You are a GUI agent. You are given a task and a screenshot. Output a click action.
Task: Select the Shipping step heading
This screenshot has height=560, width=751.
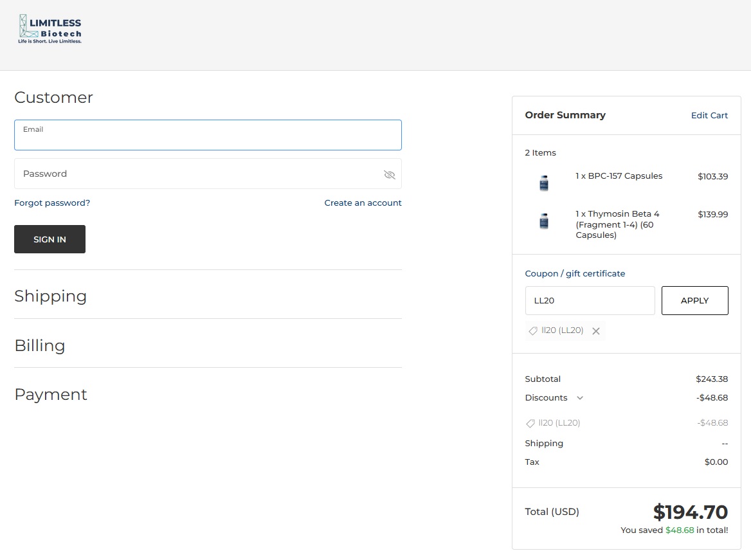(x=50, y=296)
